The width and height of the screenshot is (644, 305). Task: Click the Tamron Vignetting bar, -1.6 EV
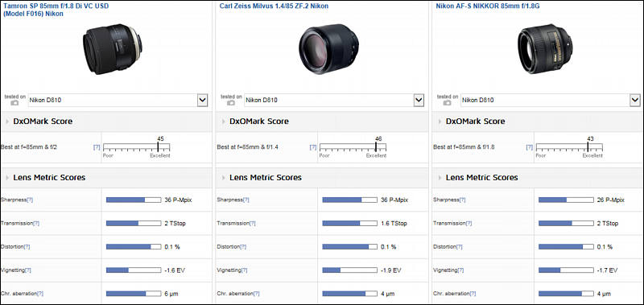click(x=134, y=270)
